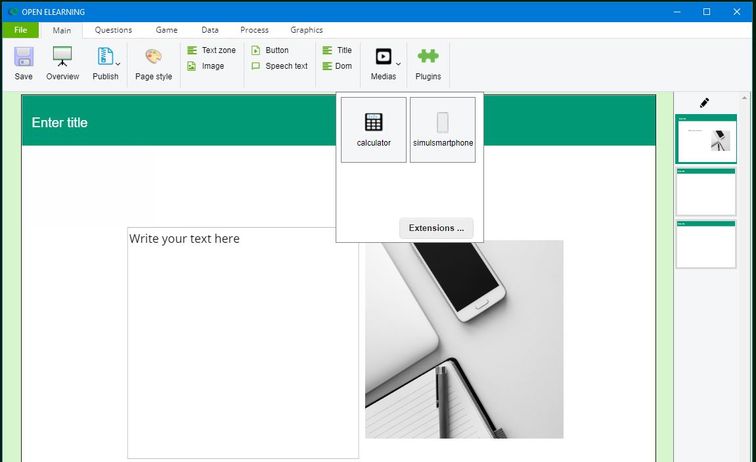
Task: Insert an Image element
Action: 206,66
